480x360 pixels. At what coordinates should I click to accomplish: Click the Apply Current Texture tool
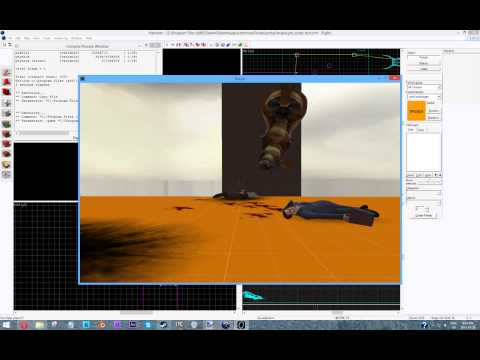coord(7,134)
